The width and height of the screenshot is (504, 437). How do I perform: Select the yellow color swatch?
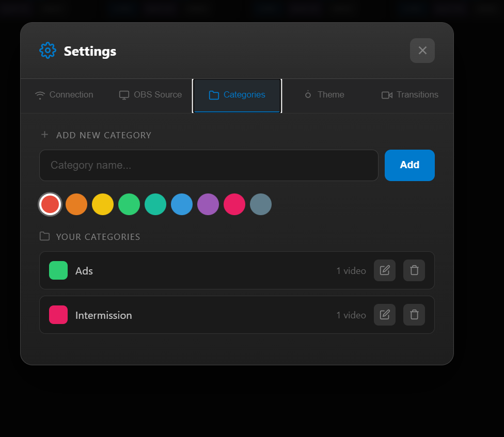point(103,204)
